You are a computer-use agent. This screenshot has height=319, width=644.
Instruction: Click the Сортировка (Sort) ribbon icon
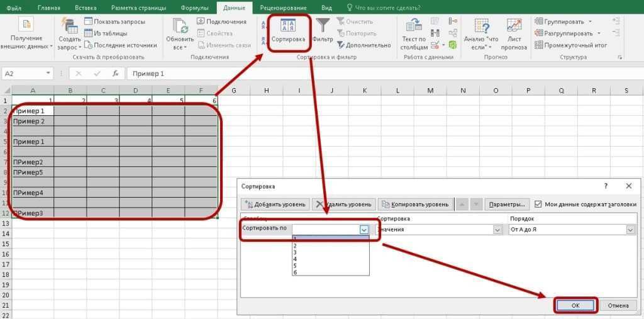tap(288, 26)
